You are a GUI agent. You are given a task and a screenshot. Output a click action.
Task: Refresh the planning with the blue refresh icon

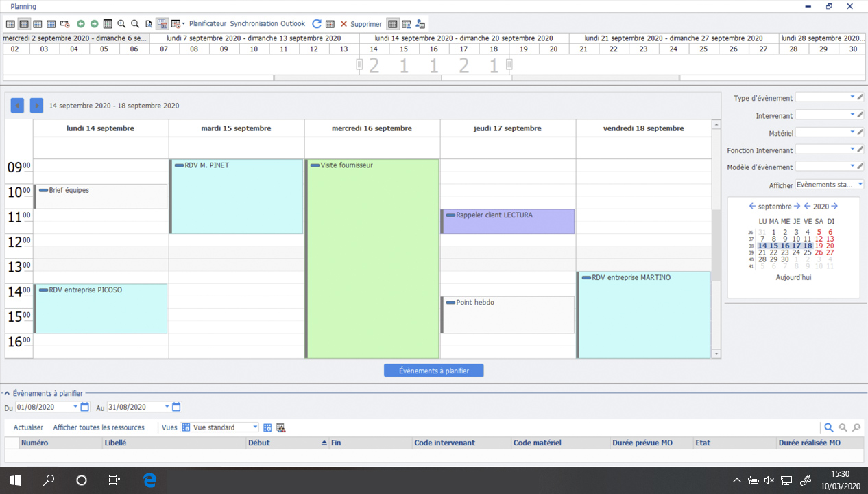click(316, 23)
